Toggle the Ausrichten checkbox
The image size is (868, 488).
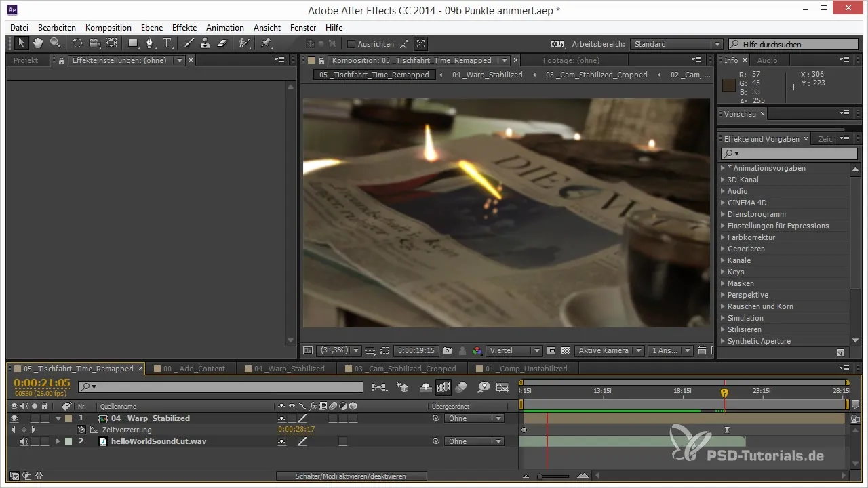point(351,44)
